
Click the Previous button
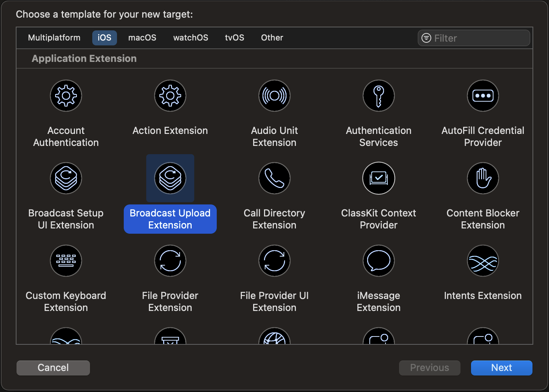(430, 368)
